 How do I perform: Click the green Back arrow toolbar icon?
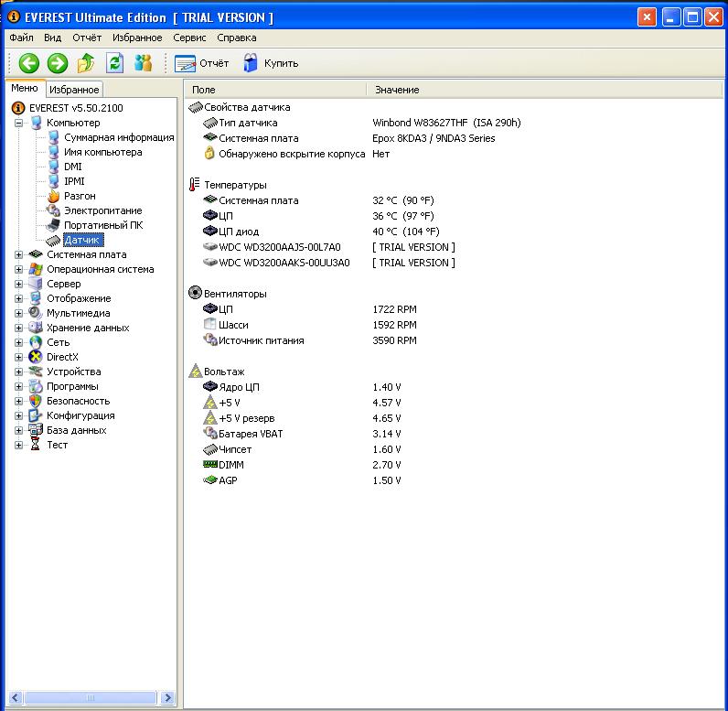tap(28, 63)
